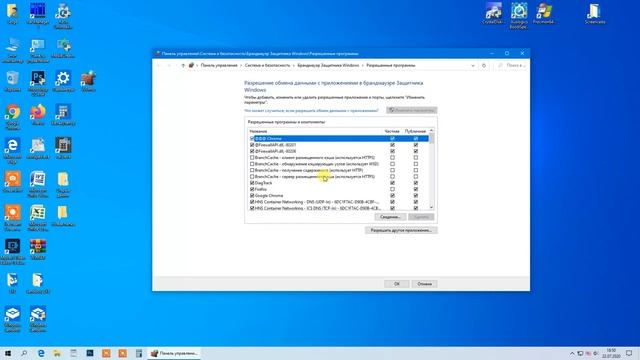Refresh the Control Panel address bar
Image resolution: width=640 pixels, height=360 pixels.
(484, 65)
